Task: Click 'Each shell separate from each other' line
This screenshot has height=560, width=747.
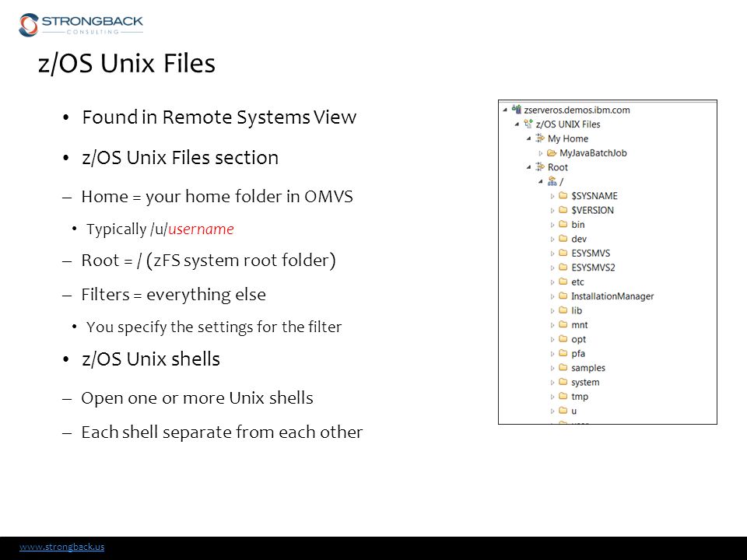Action: coord(222,432)
